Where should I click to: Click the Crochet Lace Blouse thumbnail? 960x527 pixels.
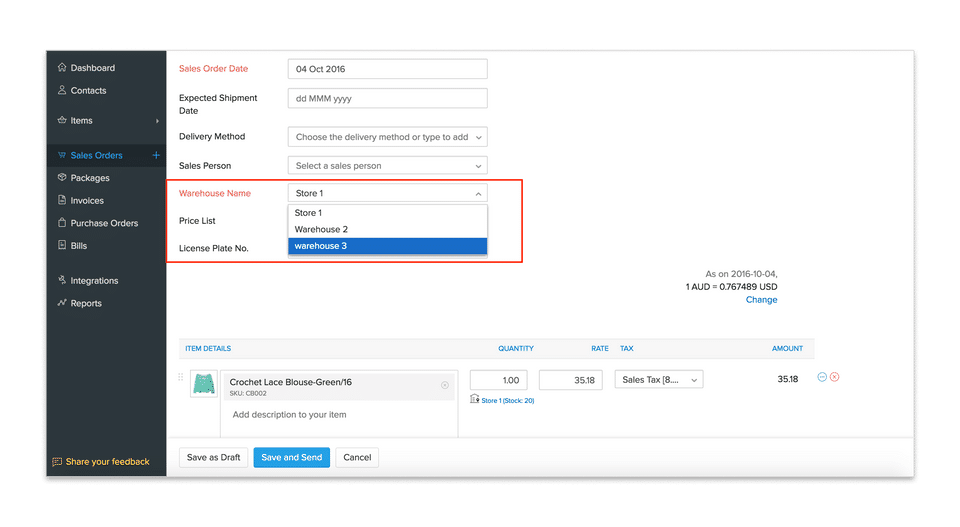pos(204,384)
